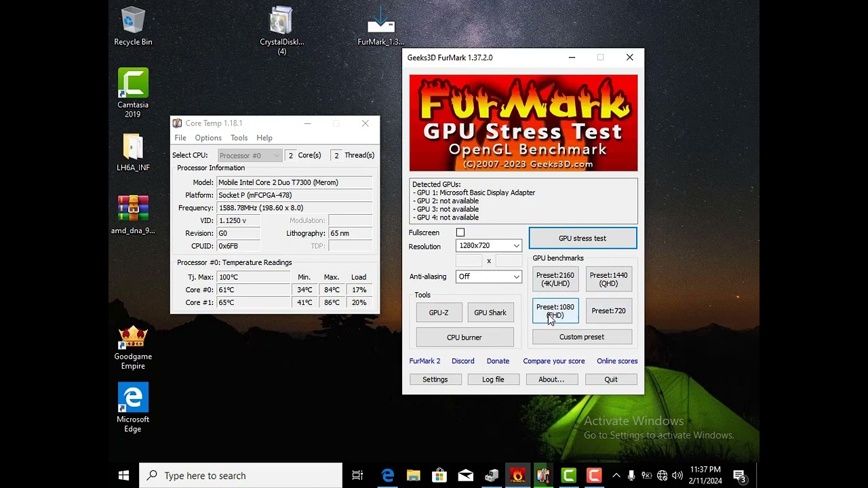Open File Explorer from the taskbar
Viewport: 868px width, 488px height.
pyautogui.click(x=413, y=476)
